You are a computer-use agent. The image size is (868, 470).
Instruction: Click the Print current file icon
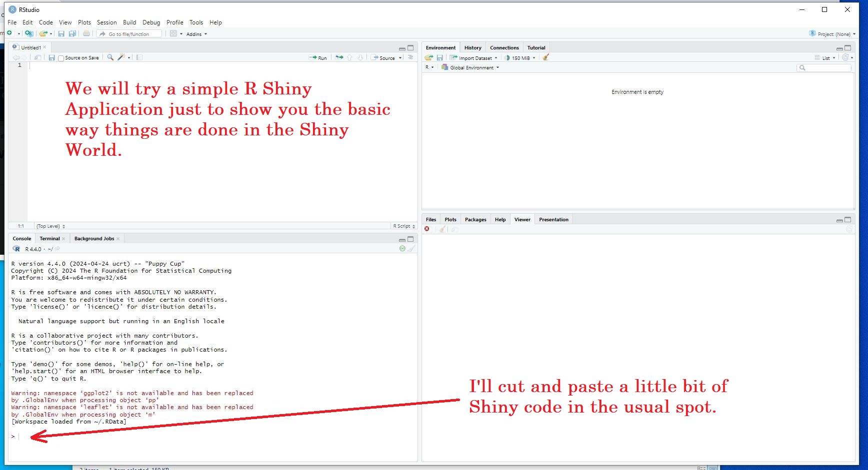pos(86,33)
